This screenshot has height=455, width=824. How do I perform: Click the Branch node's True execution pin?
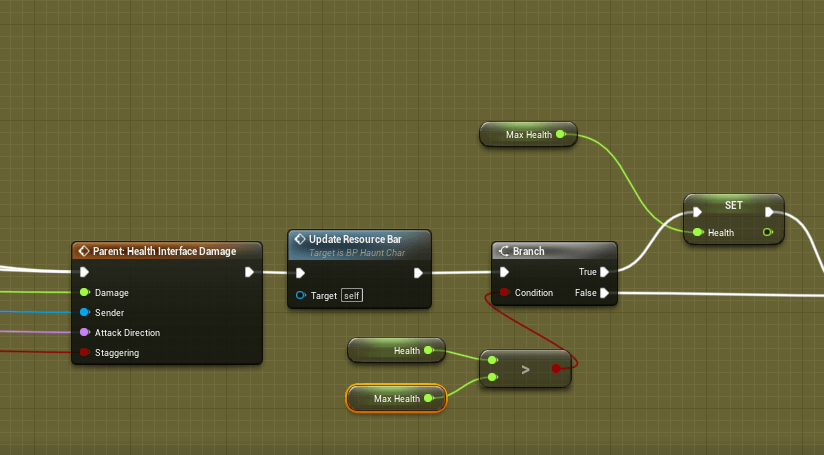click(605, 271)
